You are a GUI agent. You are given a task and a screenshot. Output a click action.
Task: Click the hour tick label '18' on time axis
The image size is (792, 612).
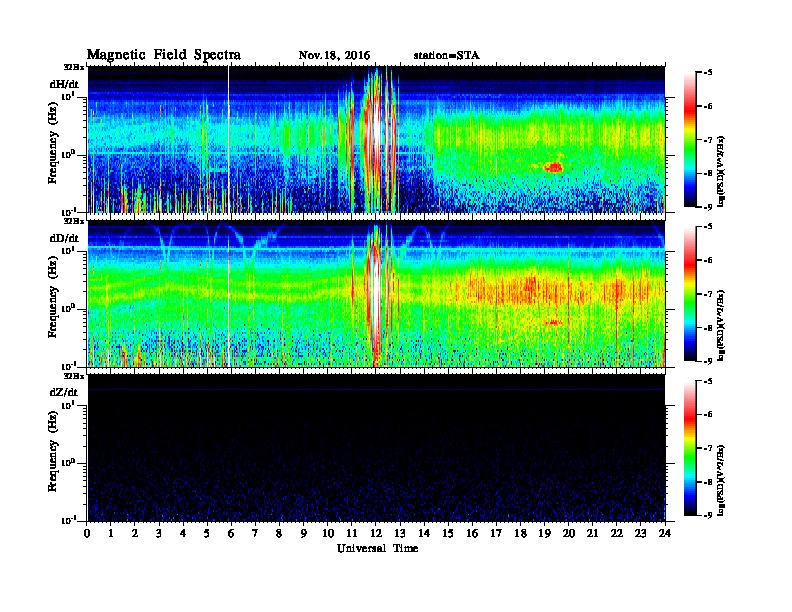[520, 533]
